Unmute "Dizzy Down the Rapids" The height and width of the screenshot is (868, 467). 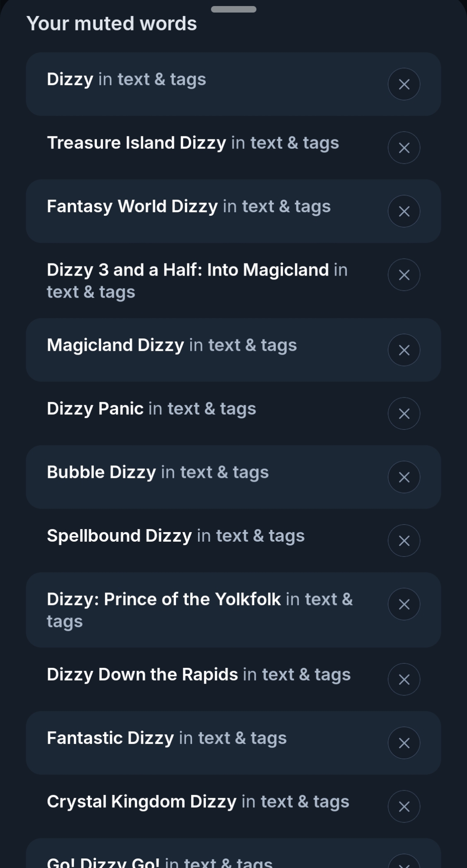[x=404, y=679]
